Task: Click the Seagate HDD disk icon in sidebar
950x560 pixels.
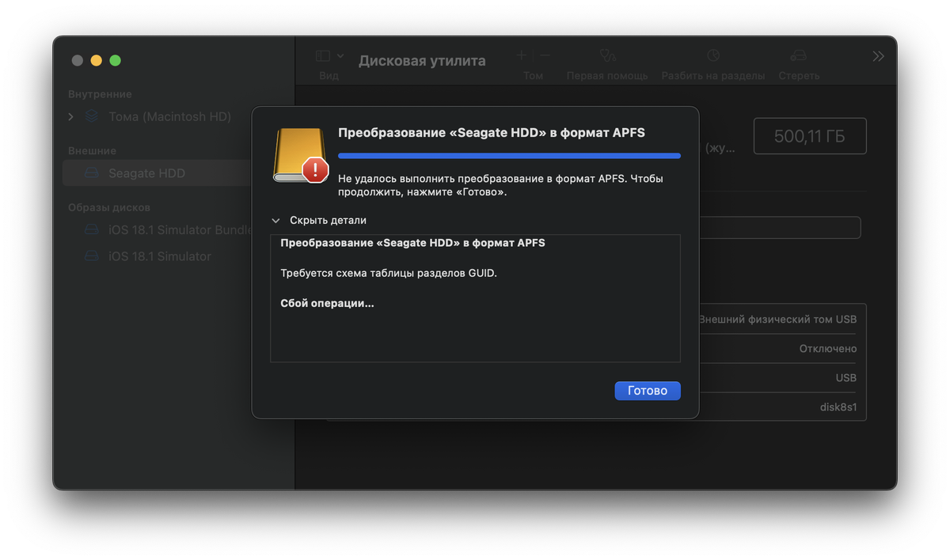Action: pos(92,173)
